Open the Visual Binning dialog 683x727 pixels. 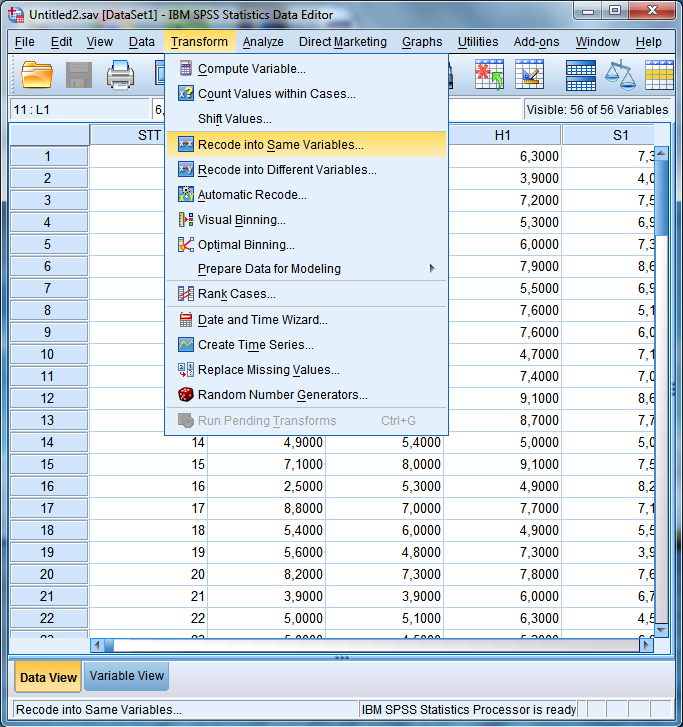241,220
